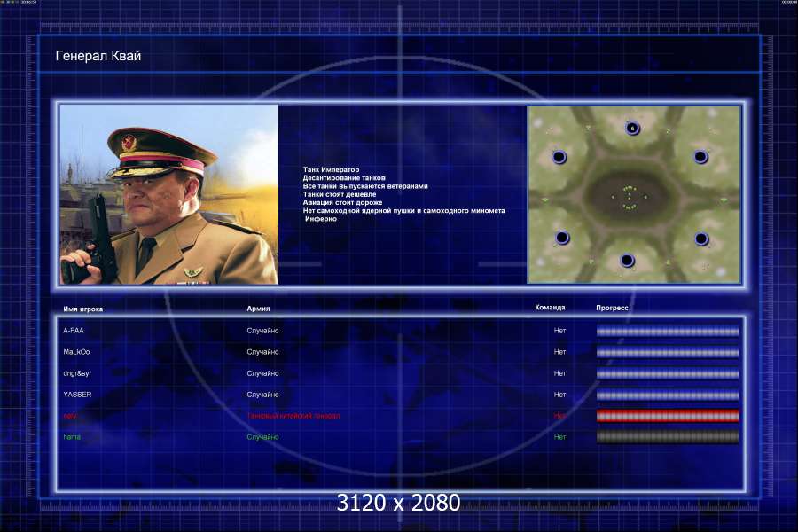
Task: Click 'Случайно' army in A-FAA row
Action: 262,331
